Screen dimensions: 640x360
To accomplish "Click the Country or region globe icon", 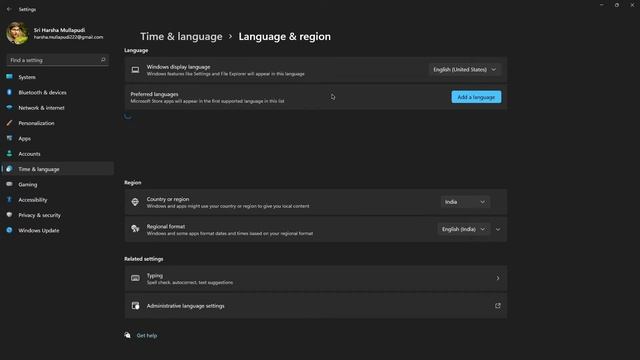I will (x=135, y=202).
